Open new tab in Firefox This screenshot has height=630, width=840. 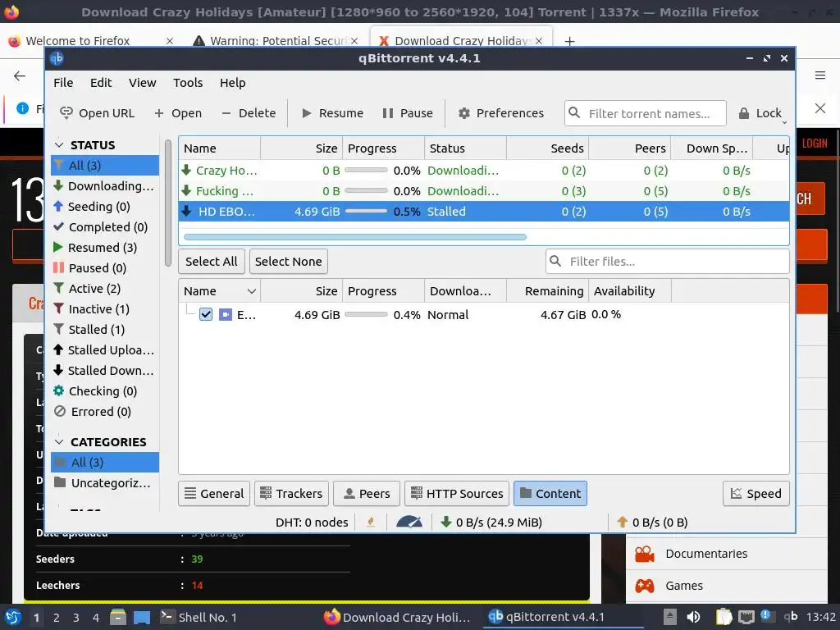coord(569,41)
